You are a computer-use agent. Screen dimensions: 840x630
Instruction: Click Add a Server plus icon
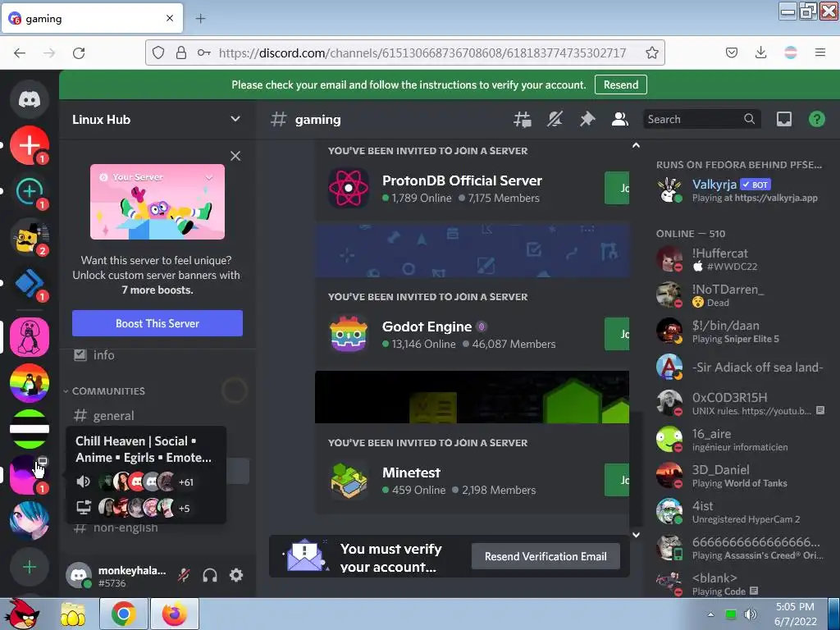(x=30, y=567)
